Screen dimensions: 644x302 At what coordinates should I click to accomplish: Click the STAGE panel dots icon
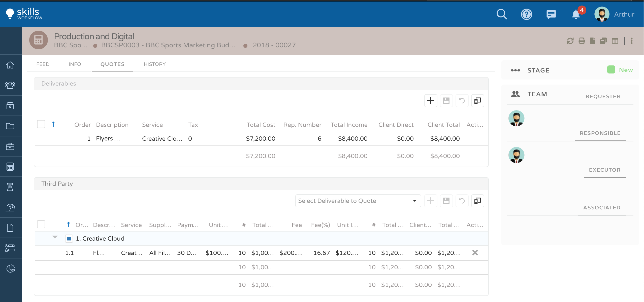click(515, 70)
